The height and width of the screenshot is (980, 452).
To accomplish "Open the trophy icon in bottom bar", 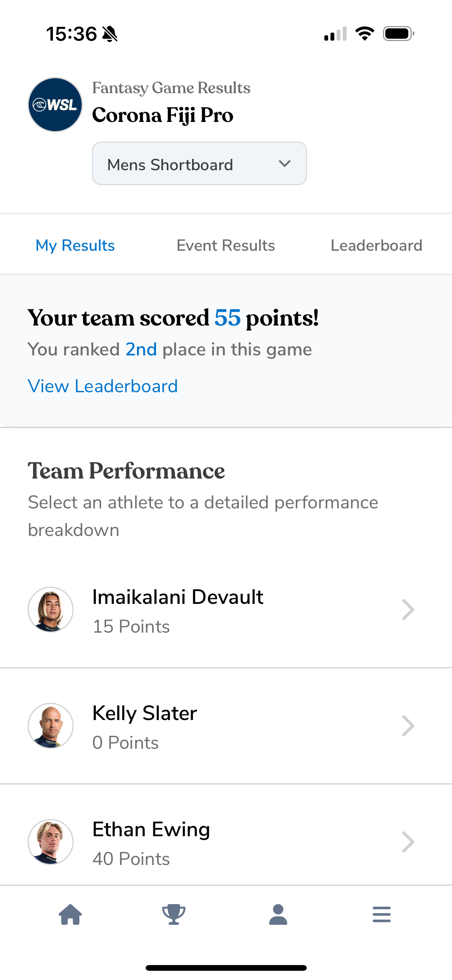I will tap(174, 914).
